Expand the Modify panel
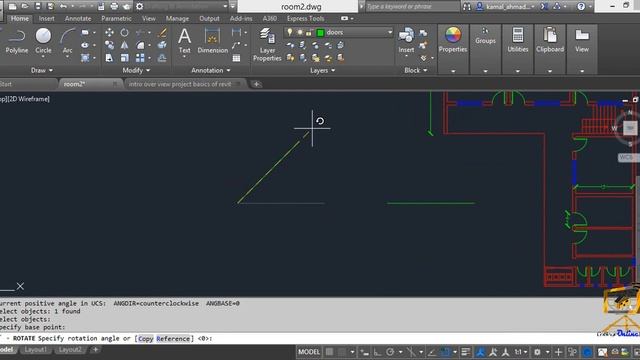 click(x=136, y=70)
